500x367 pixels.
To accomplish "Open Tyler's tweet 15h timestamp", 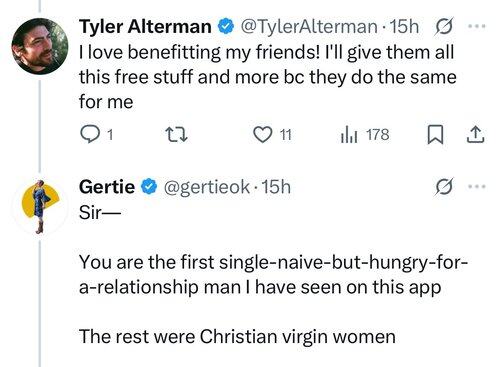I will [404, 27].
